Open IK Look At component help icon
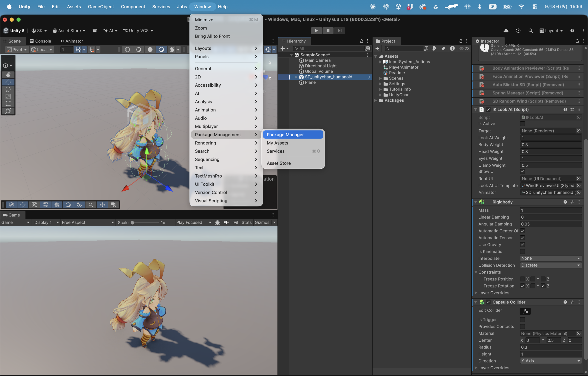Viewport: 588px width, 376px height. pos(565,109)
